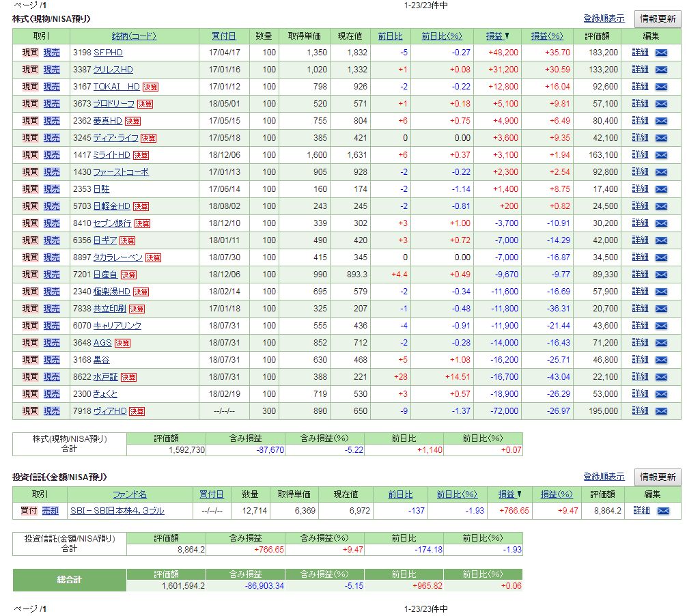
Task: Click 情報更新 button above investment trust table
Action: pyautogui.click(x=658, y=477)
